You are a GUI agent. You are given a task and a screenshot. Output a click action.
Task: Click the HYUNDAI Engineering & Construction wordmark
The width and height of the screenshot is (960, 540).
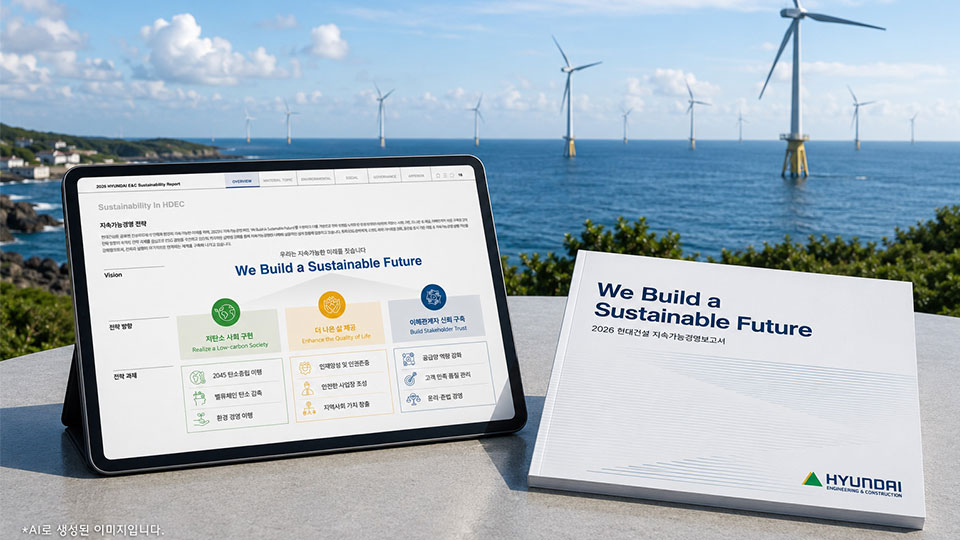point(864,484)
